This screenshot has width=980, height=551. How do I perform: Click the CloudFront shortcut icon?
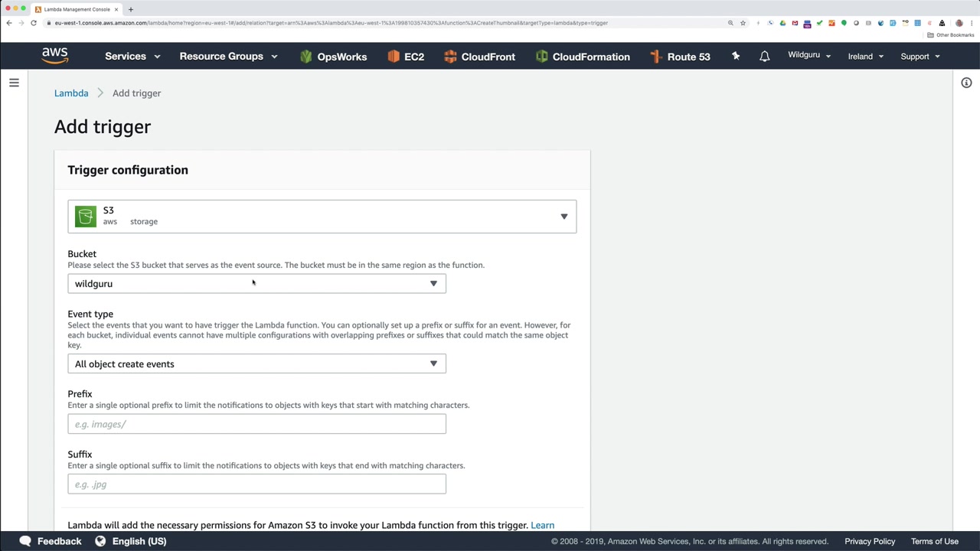[450, 56]
